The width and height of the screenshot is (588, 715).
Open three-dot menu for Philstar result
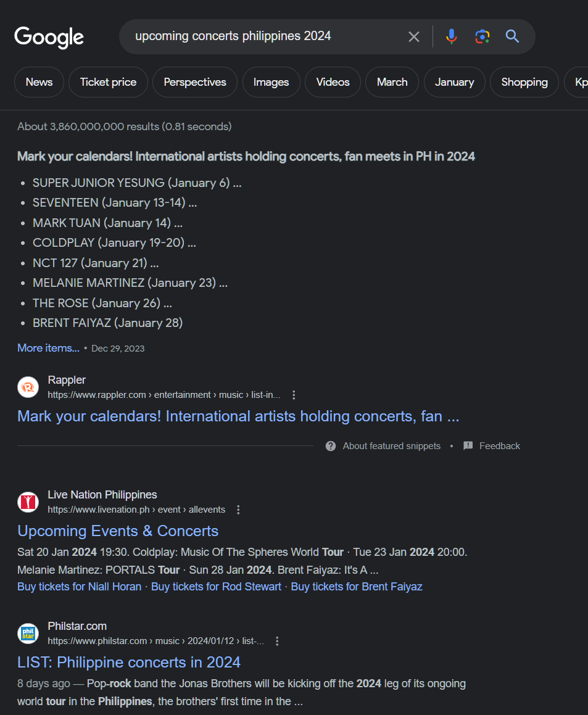(277, 641)
